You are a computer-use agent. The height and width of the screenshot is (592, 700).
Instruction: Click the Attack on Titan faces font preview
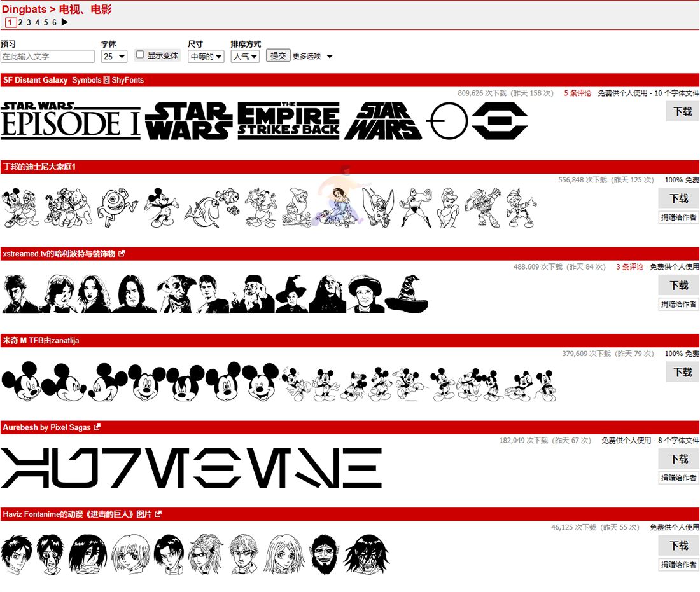click(195, 554)
